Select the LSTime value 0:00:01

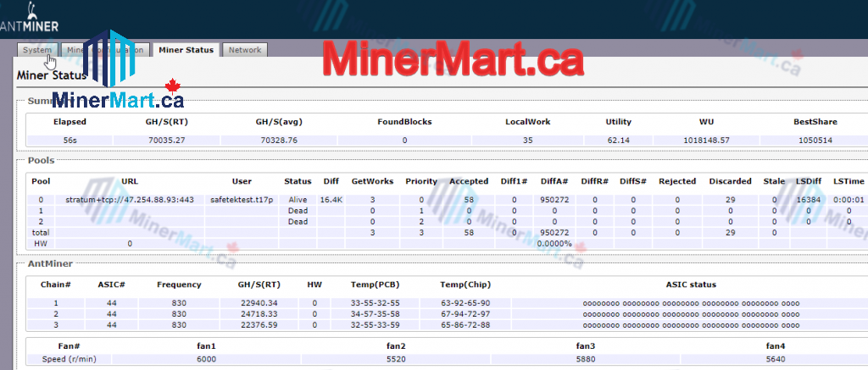pyautogui.click(x=849, y=200)
